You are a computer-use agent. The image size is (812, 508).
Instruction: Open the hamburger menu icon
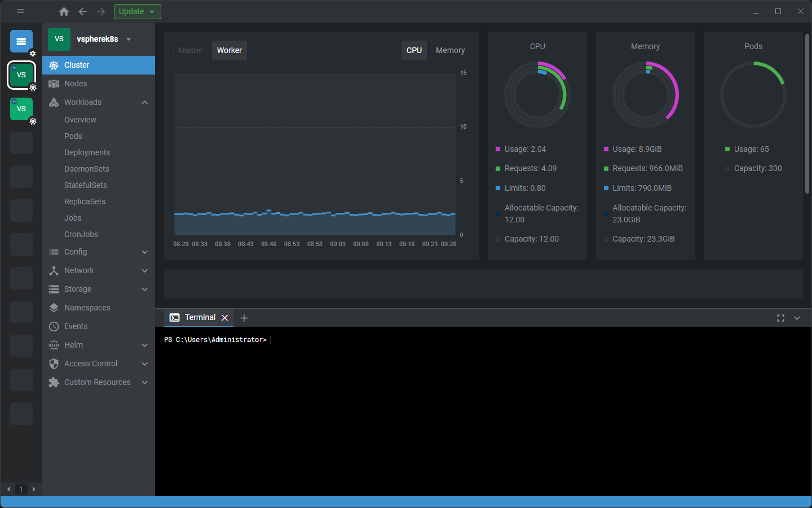pyautogui.click(x=20, y=11)
